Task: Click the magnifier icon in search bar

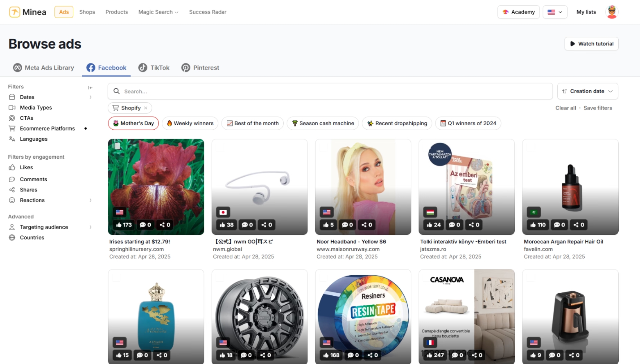Action: [117, 91]
